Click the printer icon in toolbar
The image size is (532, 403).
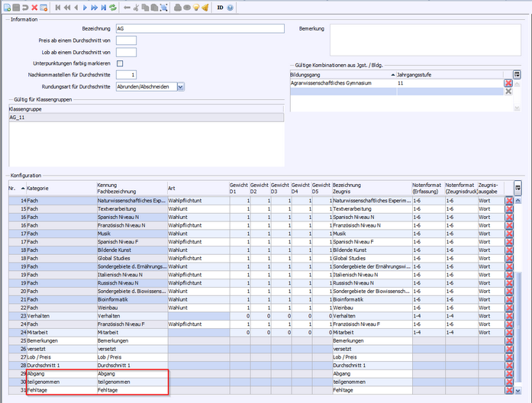click(x=177, y=7)
